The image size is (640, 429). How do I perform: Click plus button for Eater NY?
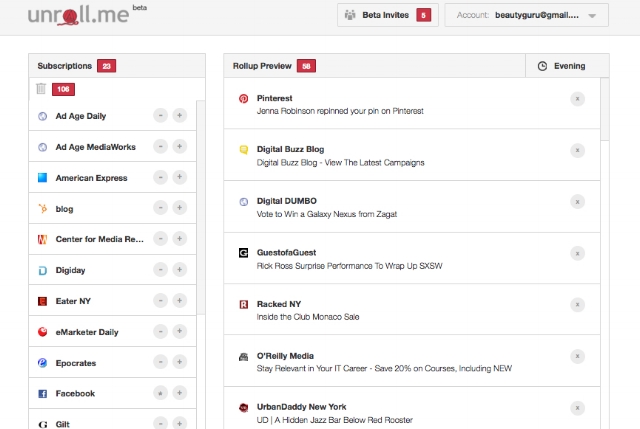tap(179, 300)
